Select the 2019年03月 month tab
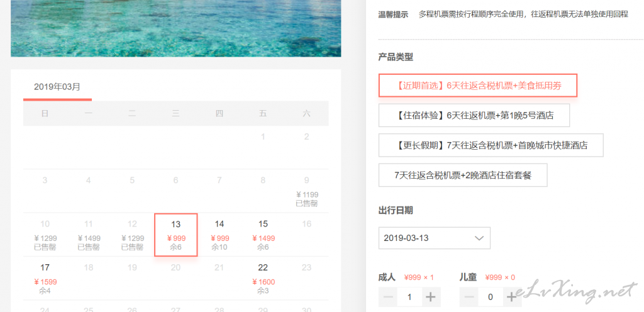The width and height of the screenshot is (644, 312). (x=57, y=87)
